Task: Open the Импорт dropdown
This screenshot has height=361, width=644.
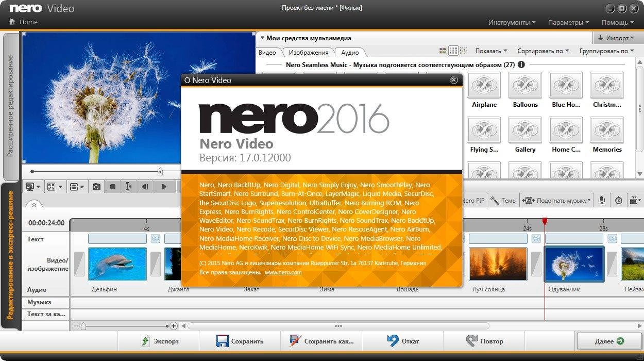Action: coord(618,38)
